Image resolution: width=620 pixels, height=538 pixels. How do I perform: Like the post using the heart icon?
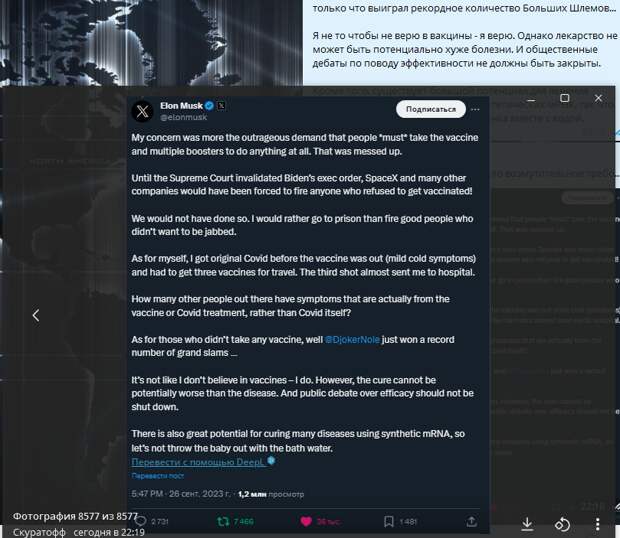click(x=306, y=521)
